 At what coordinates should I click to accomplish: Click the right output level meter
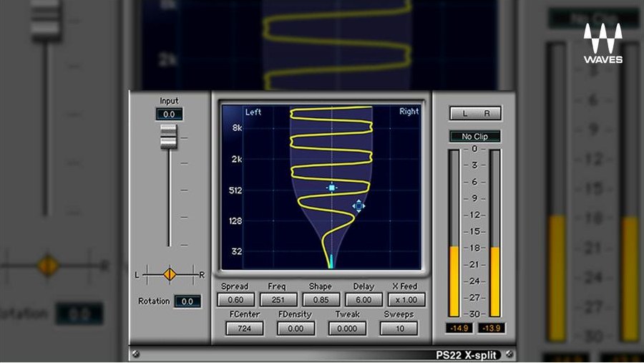(495, 233)
